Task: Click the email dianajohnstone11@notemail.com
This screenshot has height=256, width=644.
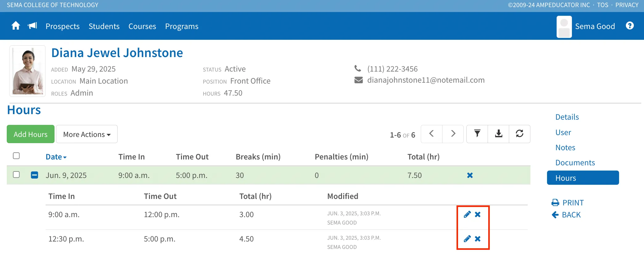Action: pos(426,80)
